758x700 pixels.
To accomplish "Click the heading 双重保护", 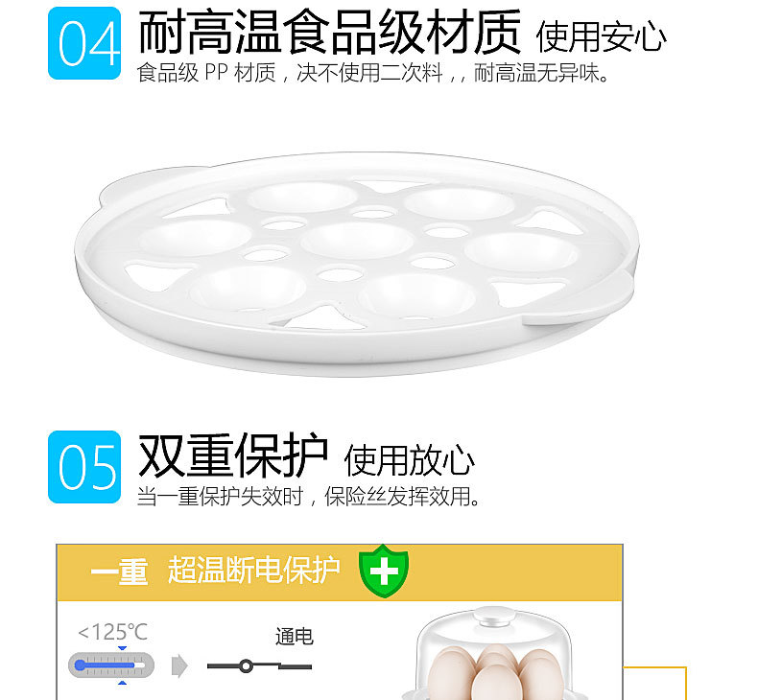I will [233, 455].
